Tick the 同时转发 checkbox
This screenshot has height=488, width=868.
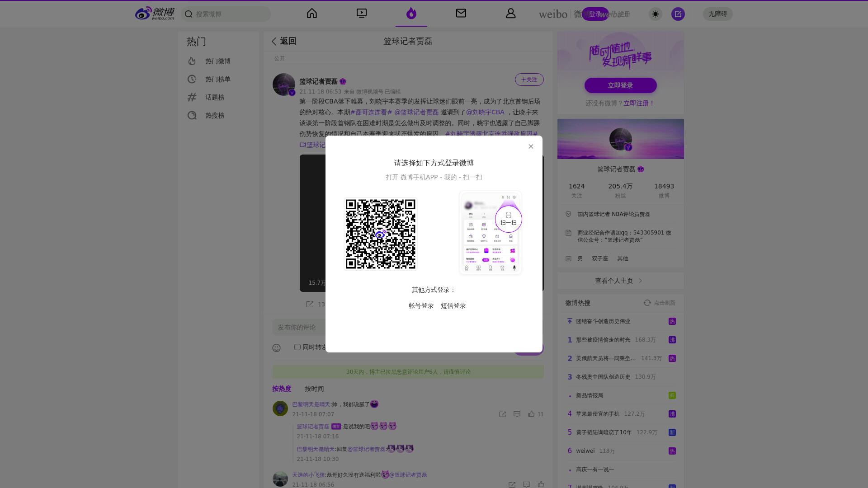(297, 347)
